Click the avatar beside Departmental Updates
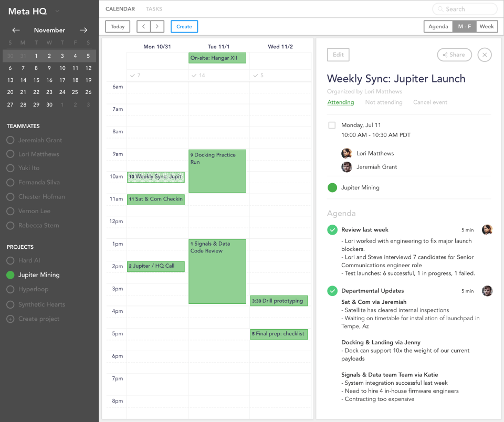Viewport: 504px width, 422px height. coord(487,291)
